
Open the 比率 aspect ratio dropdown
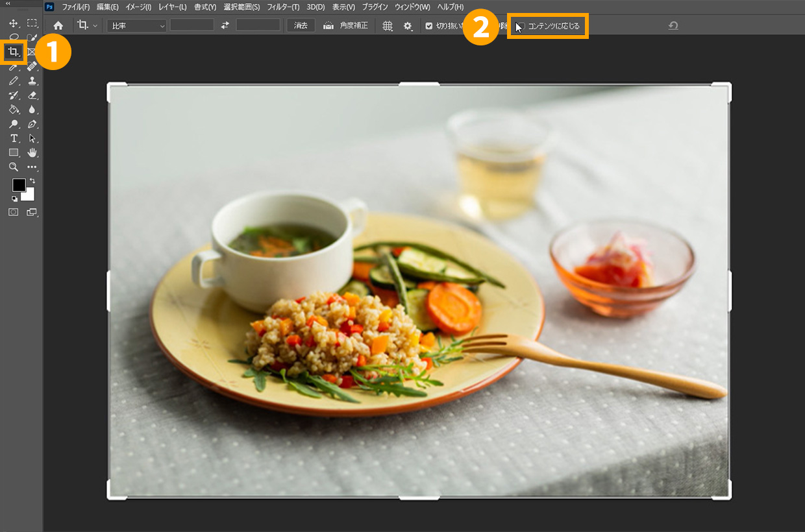tap(136, 26)
